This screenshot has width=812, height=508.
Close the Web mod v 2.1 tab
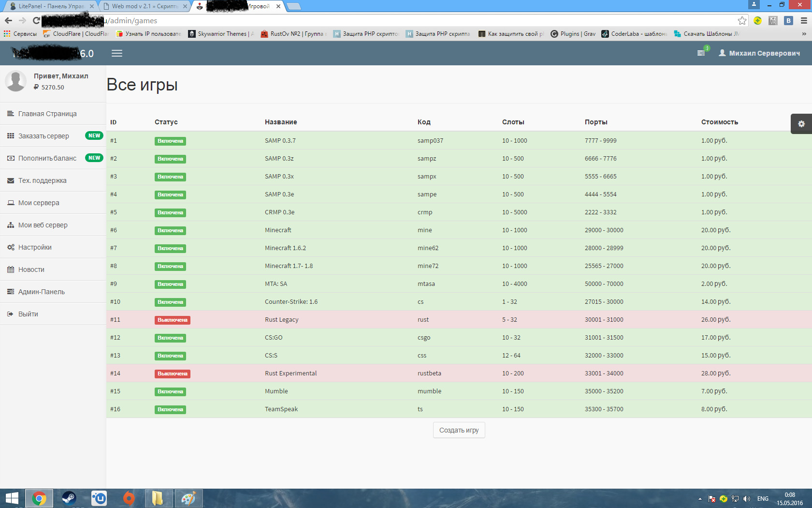(185, 6)
